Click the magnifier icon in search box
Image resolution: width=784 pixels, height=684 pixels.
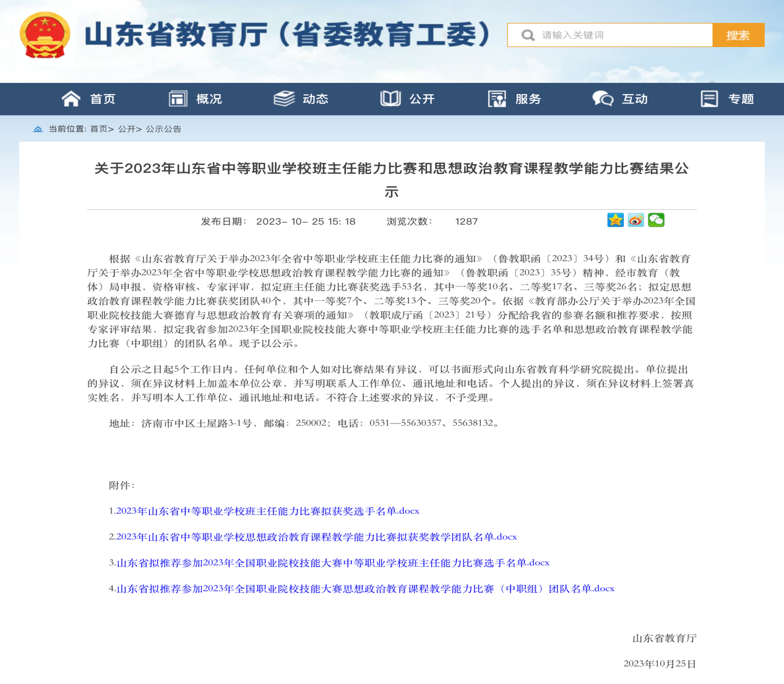point(527,35)
